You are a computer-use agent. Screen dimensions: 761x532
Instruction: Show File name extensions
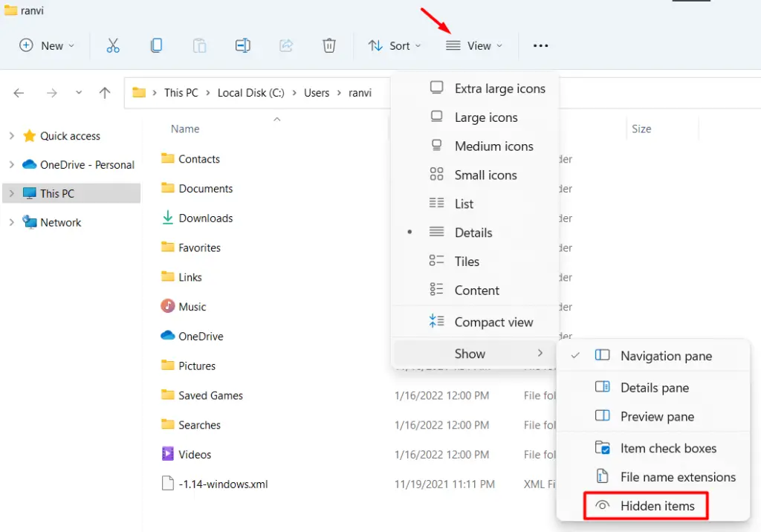678,477
